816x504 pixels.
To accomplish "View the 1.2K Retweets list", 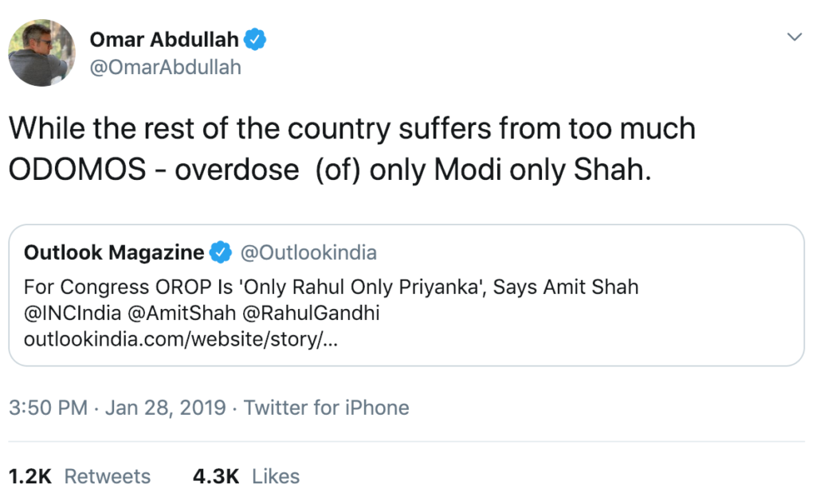I will coord(79,476).
